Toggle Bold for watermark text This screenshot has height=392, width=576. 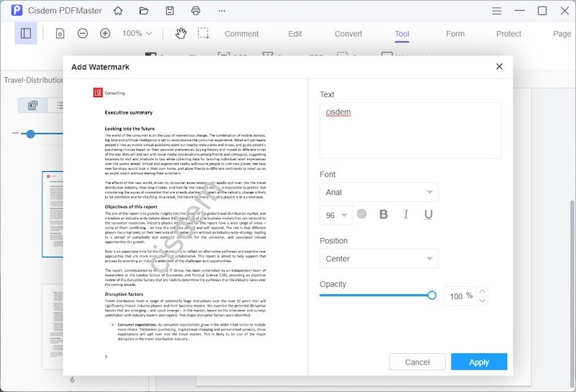(383, 214)
